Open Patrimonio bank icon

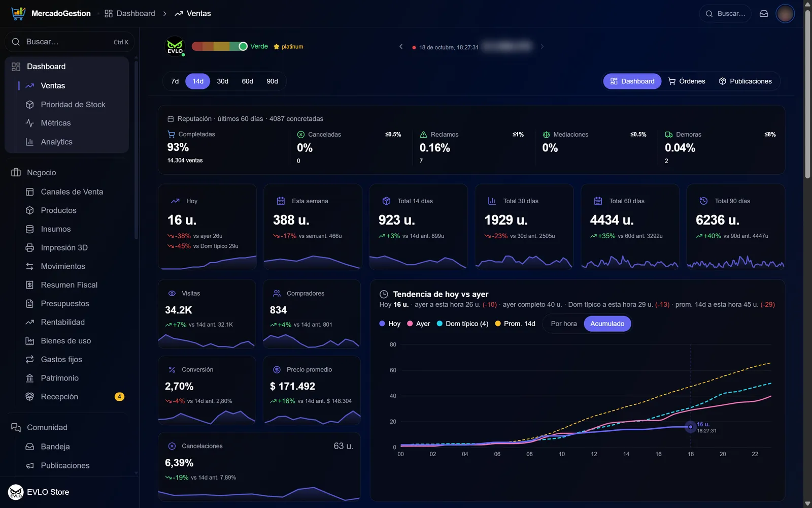coord(30,378)
